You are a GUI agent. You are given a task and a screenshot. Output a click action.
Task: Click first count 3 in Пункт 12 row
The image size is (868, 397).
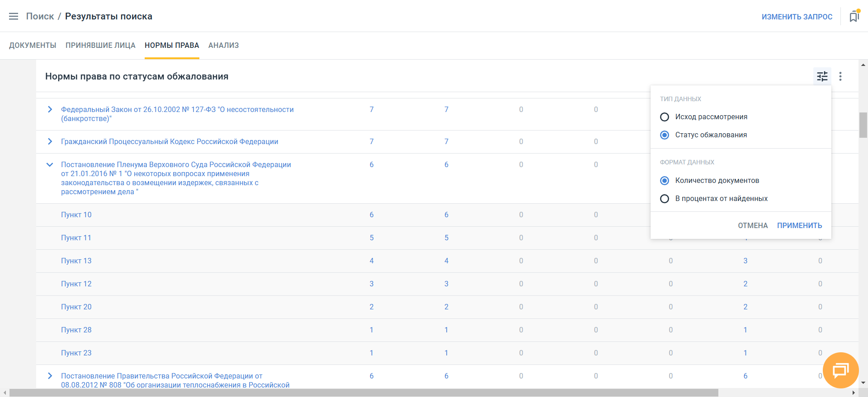pyautogui.click(x=372, y=284)
